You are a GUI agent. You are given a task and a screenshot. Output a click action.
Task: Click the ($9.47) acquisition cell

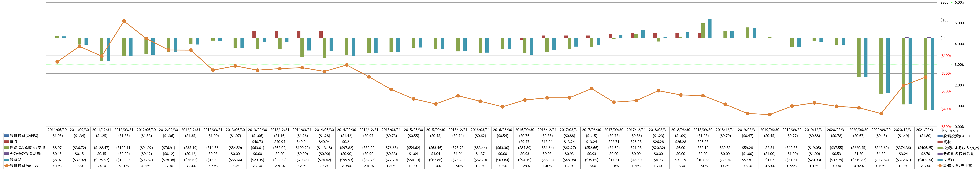click(525, 142)
